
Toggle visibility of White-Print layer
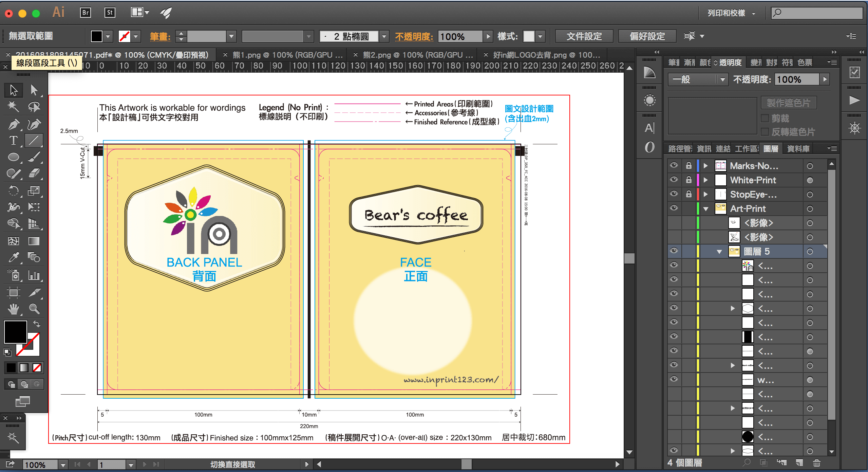tap(674, 180)
